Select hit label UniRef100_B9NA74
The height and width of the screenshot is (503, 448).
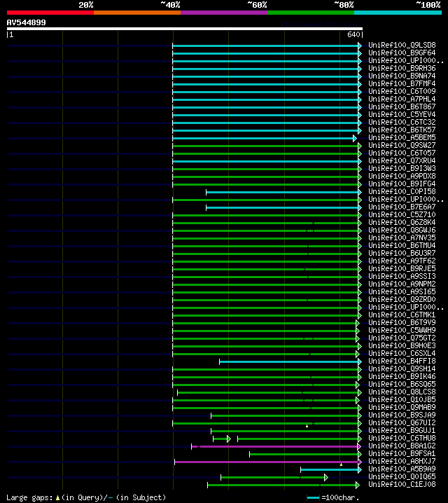(x=402, y=76)
